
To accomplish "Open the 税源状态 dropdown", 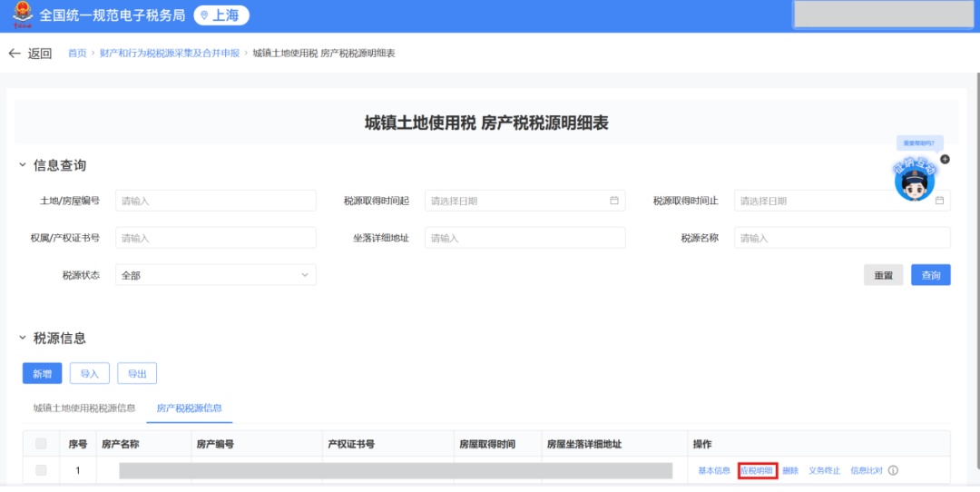I will pos(215,275).
